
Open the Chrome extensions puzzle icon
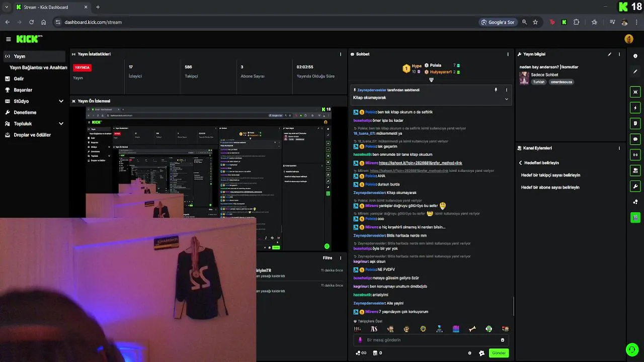click(x=577, y=22)
